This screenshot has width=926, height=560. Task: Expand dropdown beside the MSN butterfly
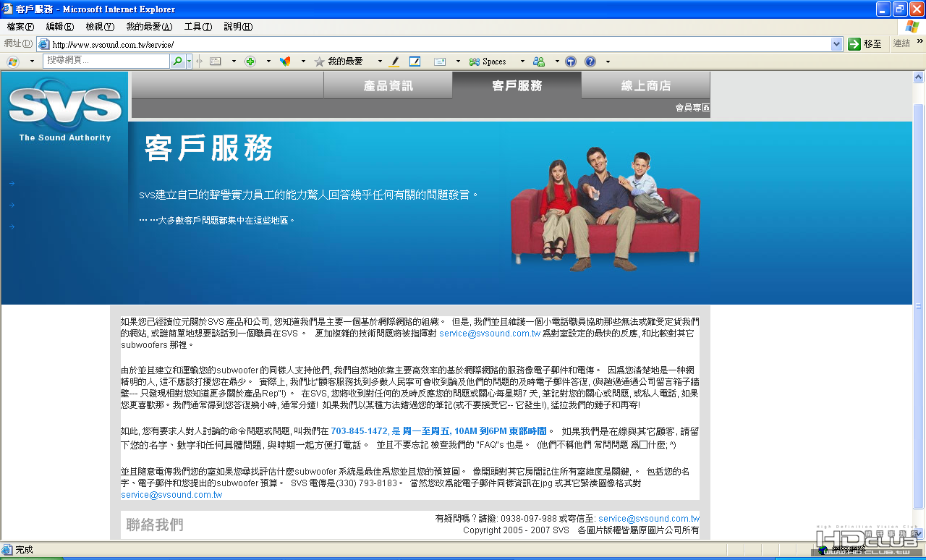[303, 61]
